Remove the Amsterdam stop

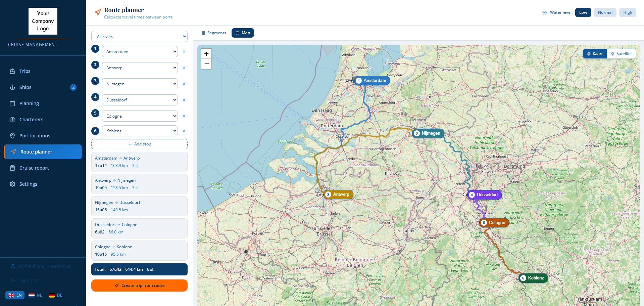click(184, 52)
